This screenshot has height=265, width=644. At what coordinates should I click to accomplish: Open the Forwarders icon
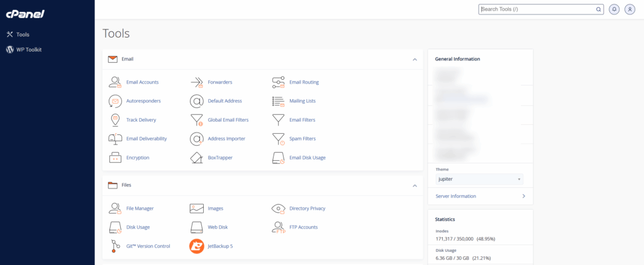[x=196, y=82]
